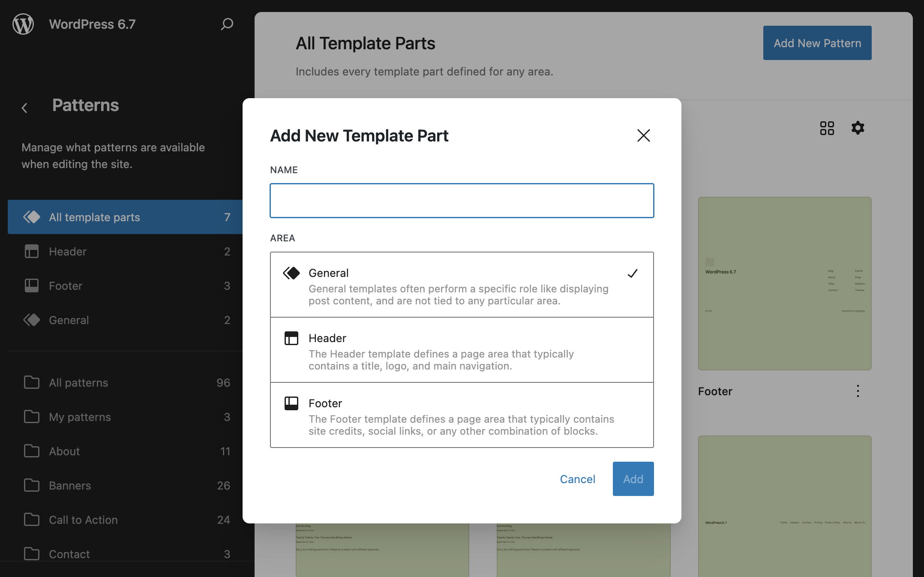Click the grid view toggle icon
This screenshot has width=924, height=577.
(827, 128)
